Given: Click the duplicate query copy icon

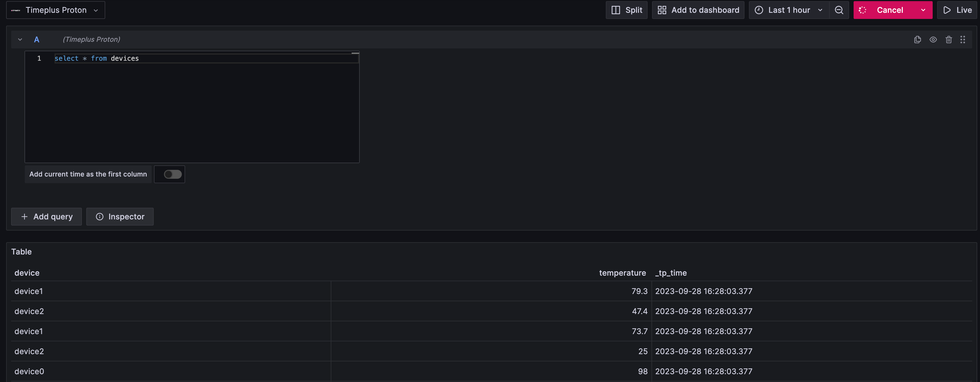Looking at the screenshot, I should pos(917,40).
